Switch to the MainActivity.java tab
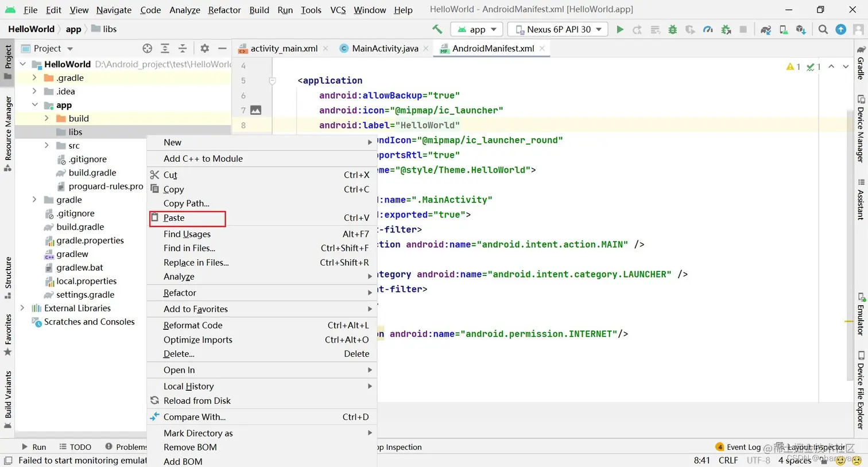The image size is (868, 467). [x=385, y=48]
